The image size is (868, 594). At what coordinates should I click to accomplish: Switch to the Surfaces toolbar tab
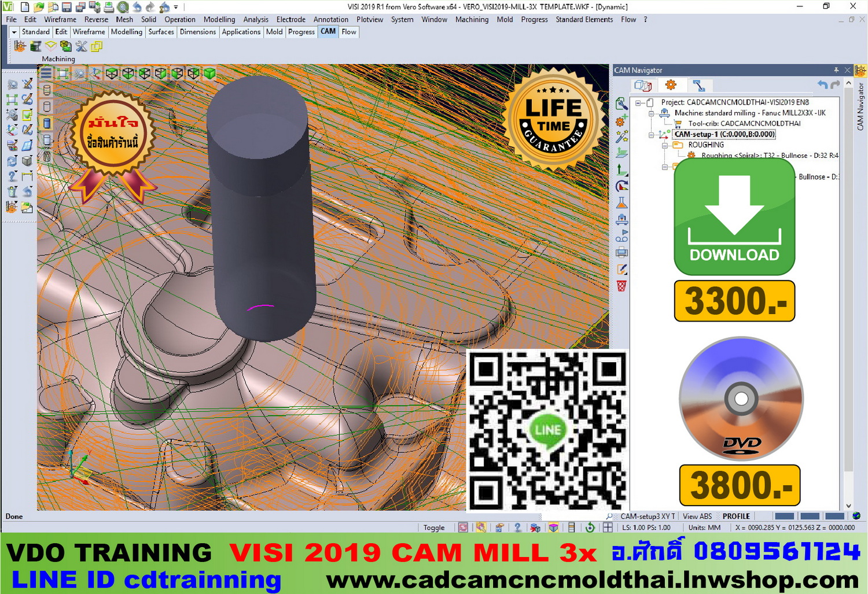tap(161, 32)
